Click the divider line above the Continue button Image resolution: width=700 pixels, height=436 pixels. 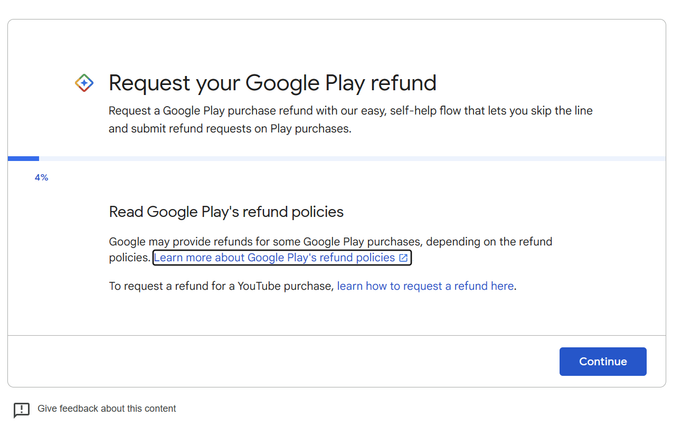[337, 335]
